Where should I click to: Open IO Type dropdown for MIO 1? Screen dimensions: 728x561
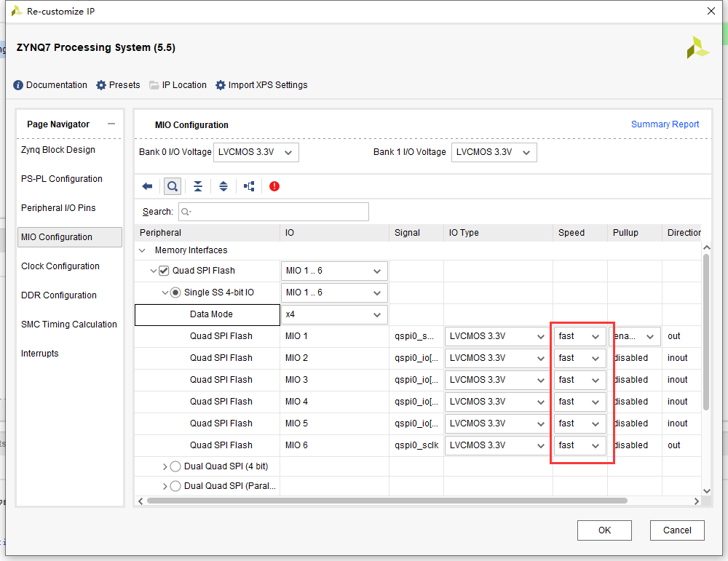coord(496,336)
